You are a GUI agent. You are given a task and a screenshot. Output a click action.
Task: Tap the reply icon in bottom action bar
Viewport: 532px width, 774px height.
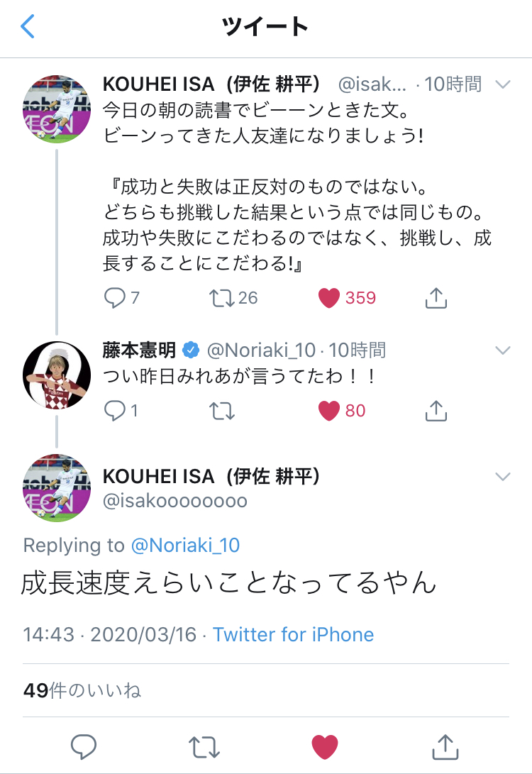coord(84,746)
